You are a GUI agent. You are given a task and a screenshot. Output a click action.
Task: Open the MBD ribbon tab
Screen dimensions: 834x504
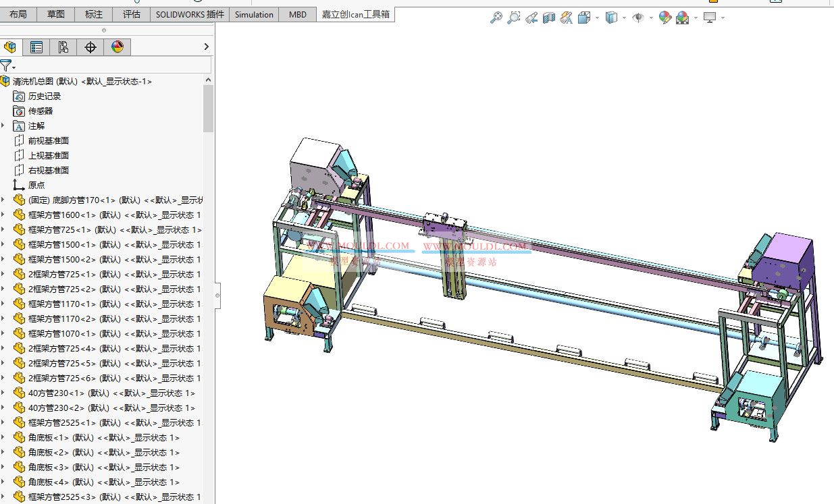(x=297, y=14)
